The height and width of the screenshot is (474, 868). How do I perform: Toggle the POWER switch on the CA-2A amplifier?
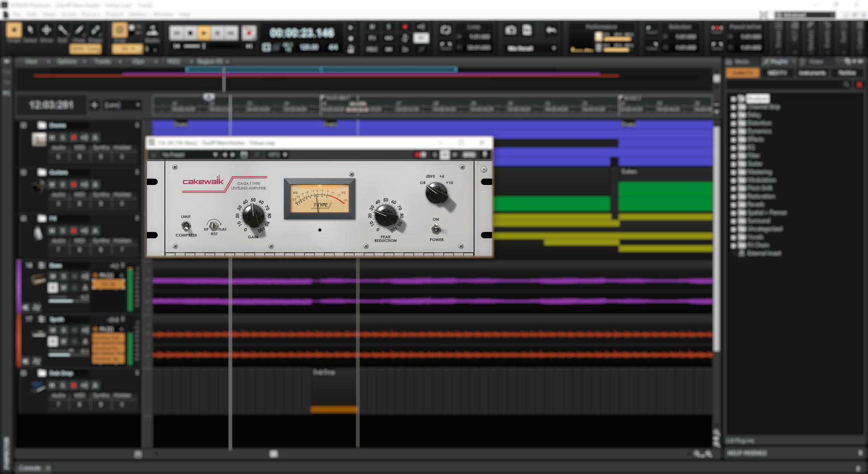tap(436, 228)
